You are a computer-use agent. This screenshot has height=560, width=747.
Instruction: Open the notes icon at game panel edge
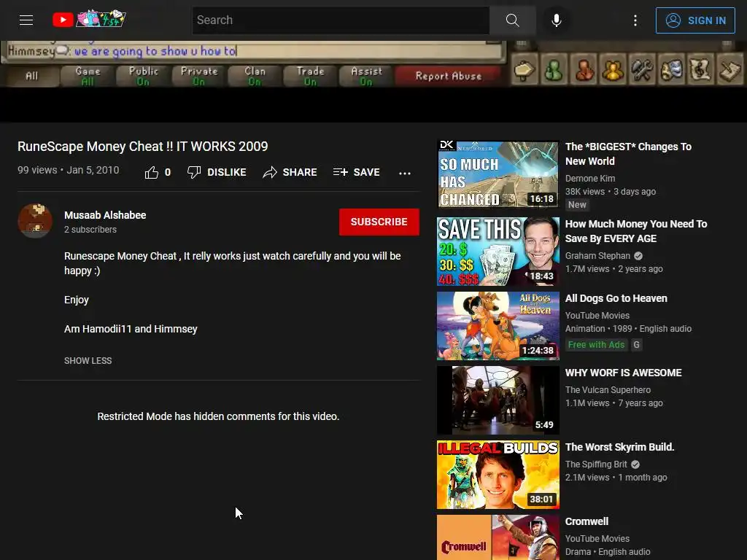point(729,70)
